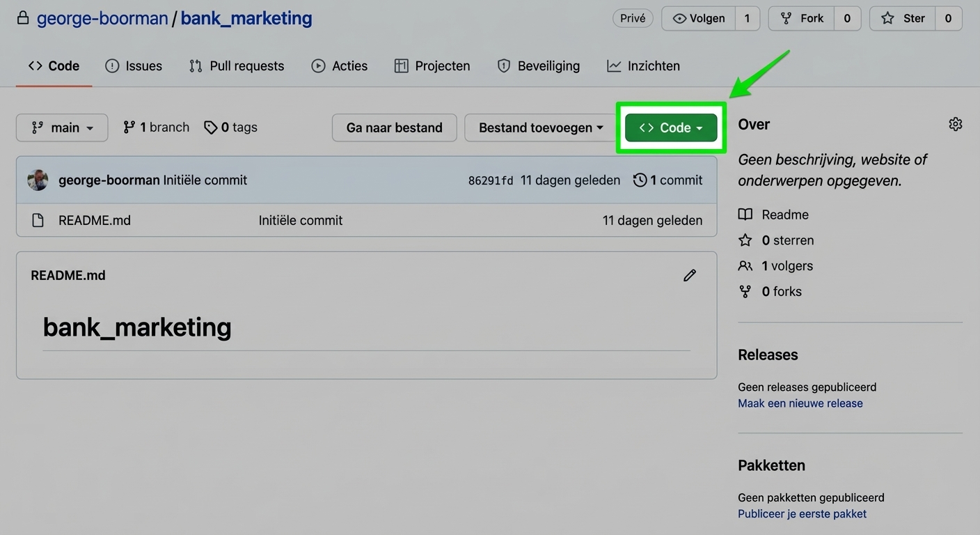Open the 0 sterren link
This screenshot has width=980, height=535.
(776, 240)
